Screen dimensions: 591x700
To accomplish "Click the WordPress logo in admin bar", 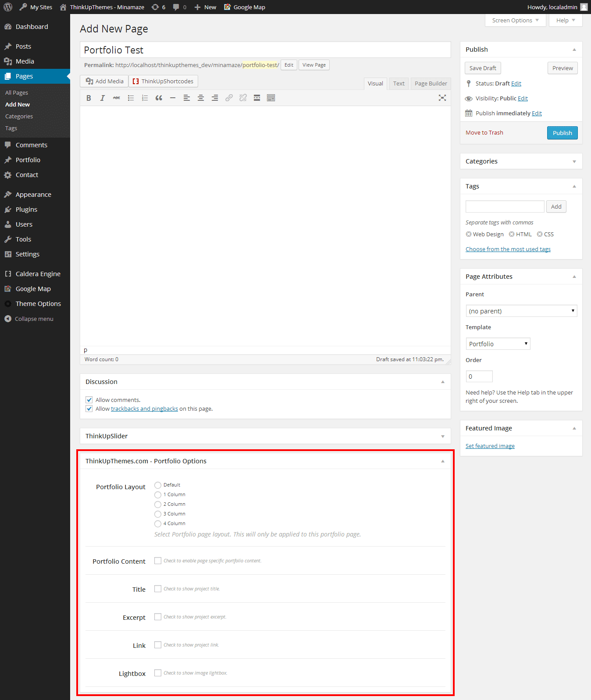I will click(8, 7).
